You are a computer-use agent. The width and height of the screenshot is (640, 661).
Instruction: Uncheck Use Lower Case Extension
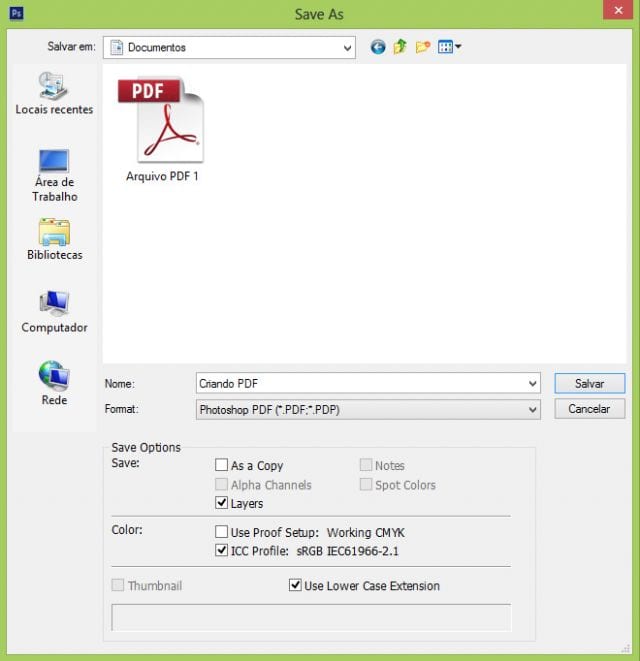pos(295,585)
